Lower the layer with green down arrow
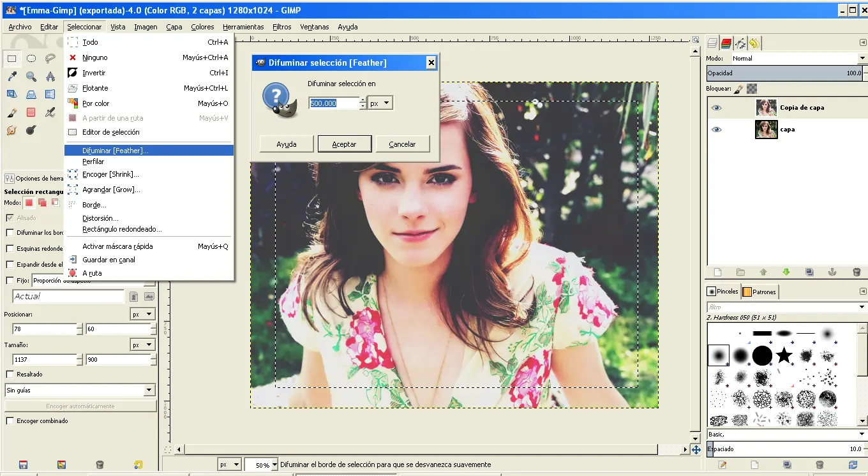Screen dimensions: 868x476 pyautogui.click(x=786, y=272)
